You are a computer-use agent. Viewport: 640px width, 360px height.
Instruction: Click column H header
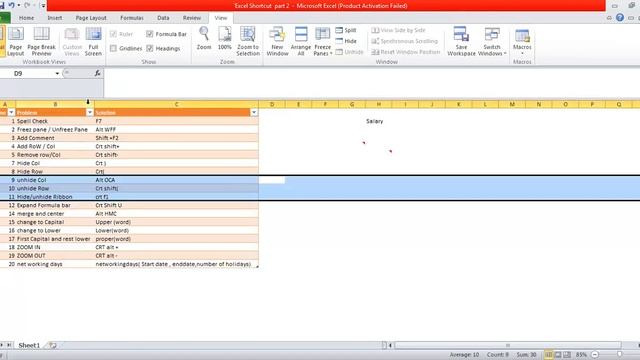[x=379, y=104]
